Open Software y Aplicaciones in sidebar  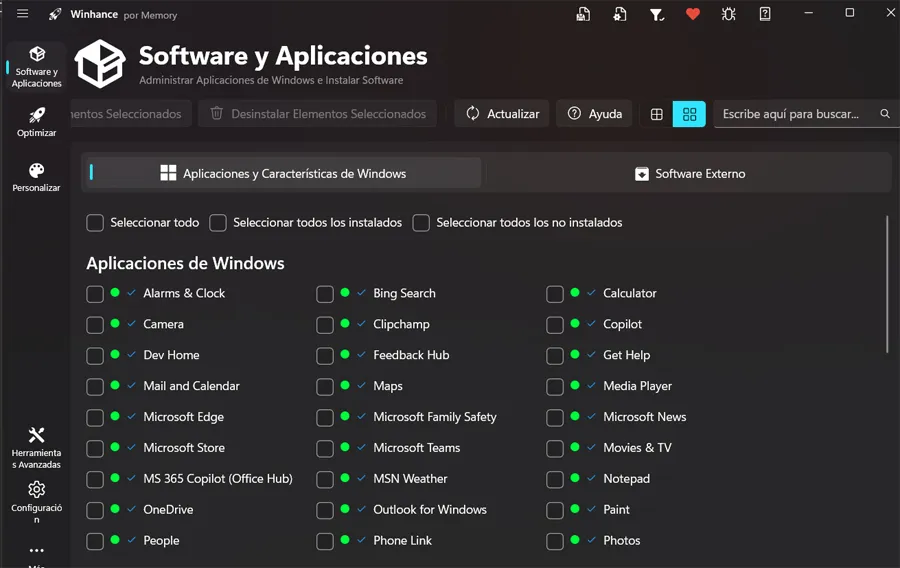pos(37,67)
